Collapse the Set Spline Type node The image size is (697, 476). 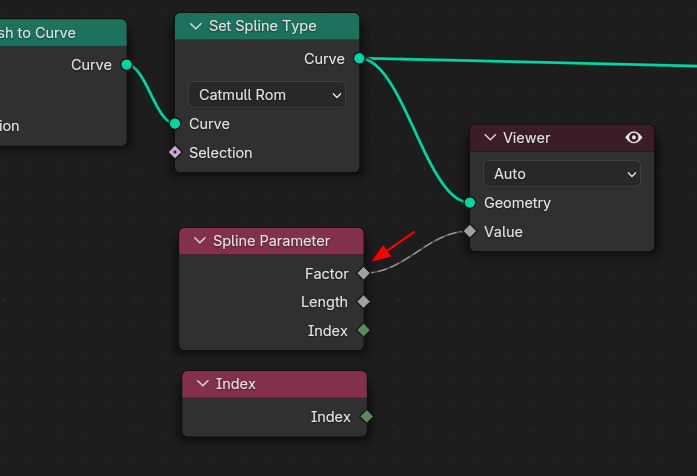(196, 26)
